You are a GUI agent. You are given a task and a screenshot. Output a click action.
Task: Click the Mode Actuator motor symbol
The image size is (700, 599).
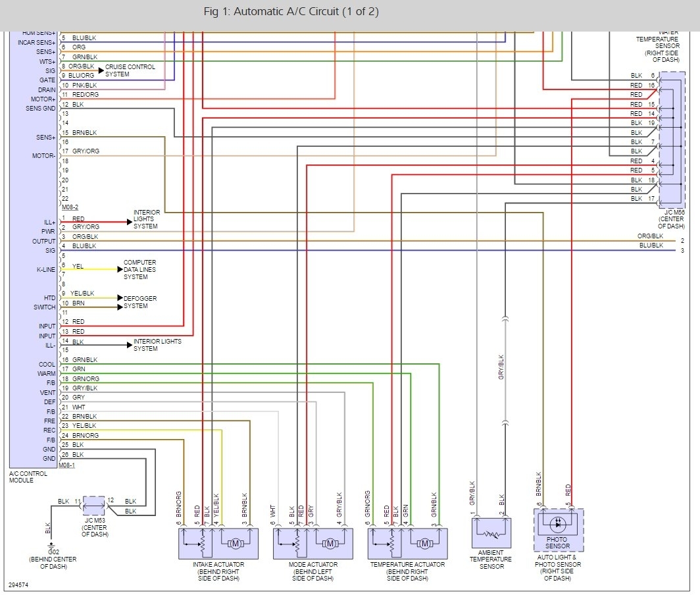[330, 544]
